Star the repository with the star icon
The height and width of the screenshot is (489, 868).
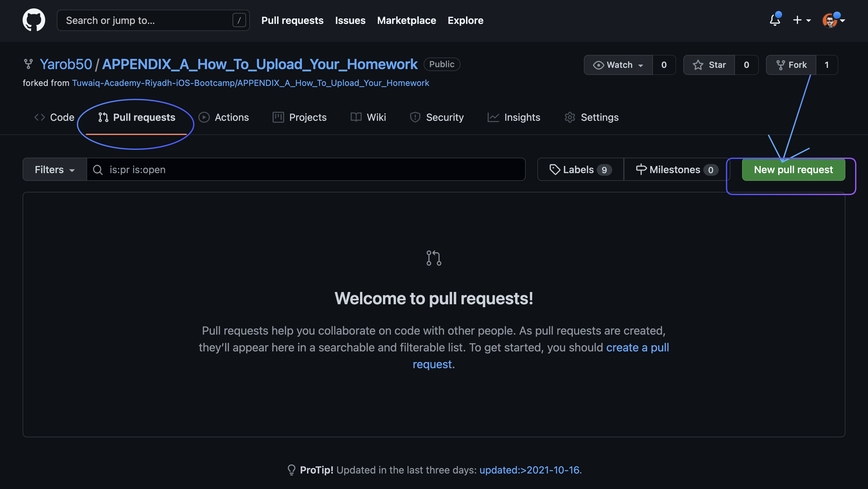698,65
